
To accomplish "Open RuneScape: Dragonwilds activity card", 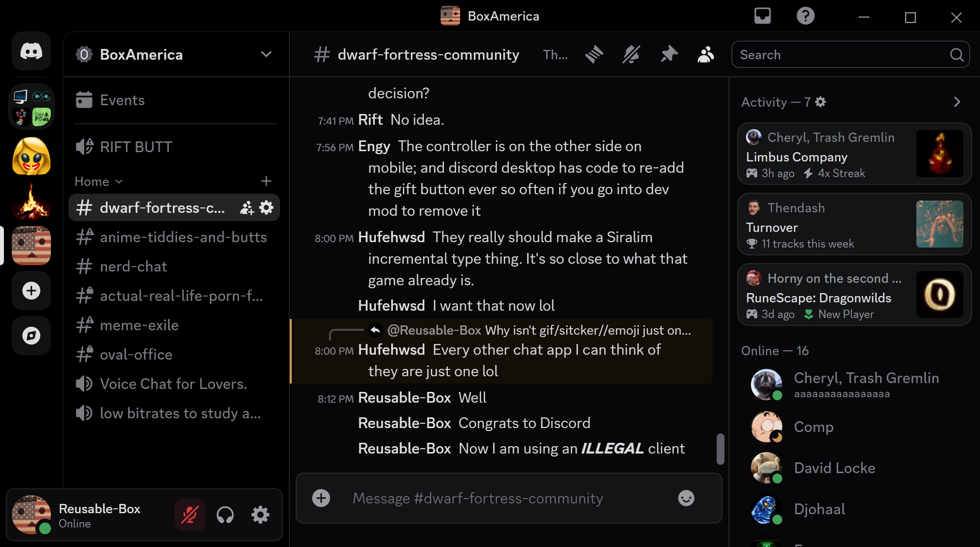I will click(x=854, y=295).
